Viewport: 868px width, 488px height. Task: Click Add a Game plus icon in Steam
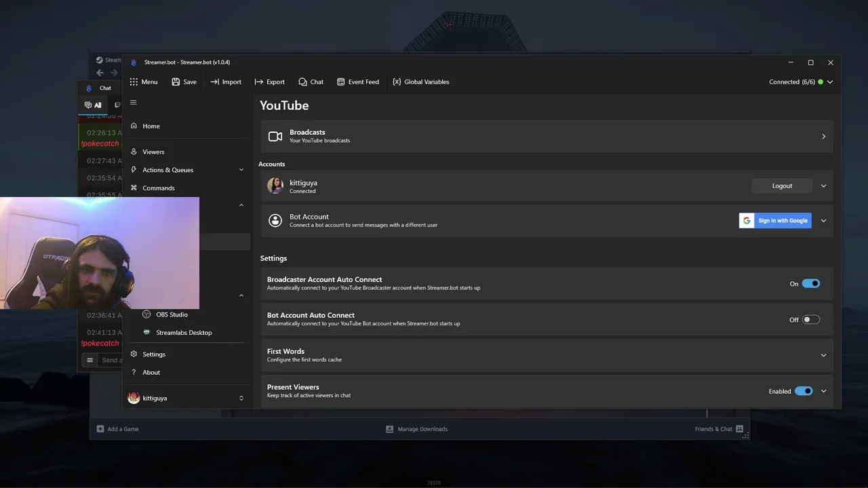(100, 429)
